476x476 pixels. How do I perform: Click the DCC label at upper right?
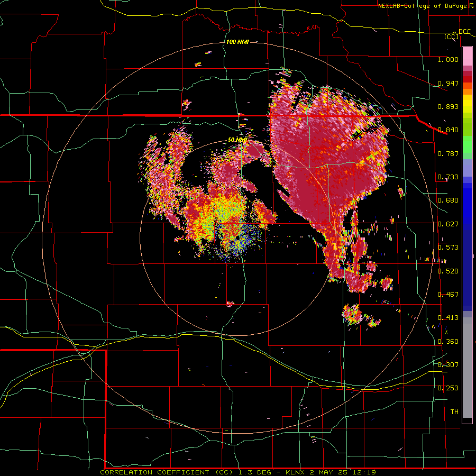464,32
